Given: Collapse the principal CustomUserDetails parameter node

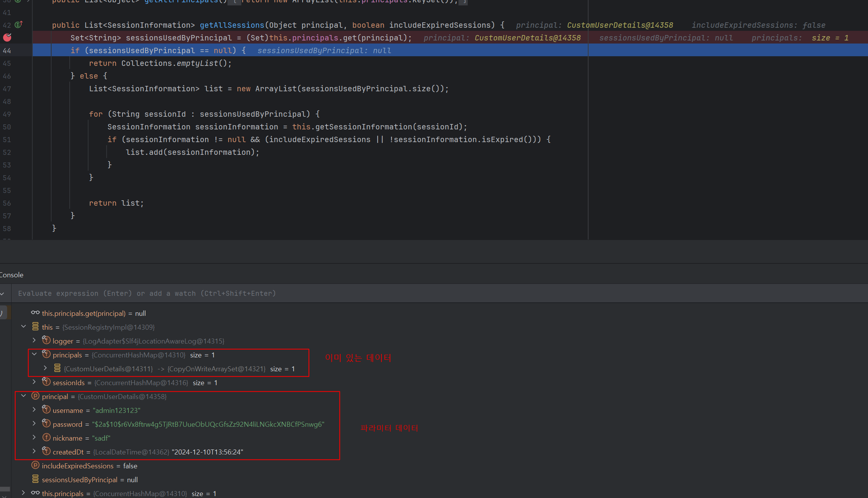Looking at the screenshot, I should coord(23,396).
